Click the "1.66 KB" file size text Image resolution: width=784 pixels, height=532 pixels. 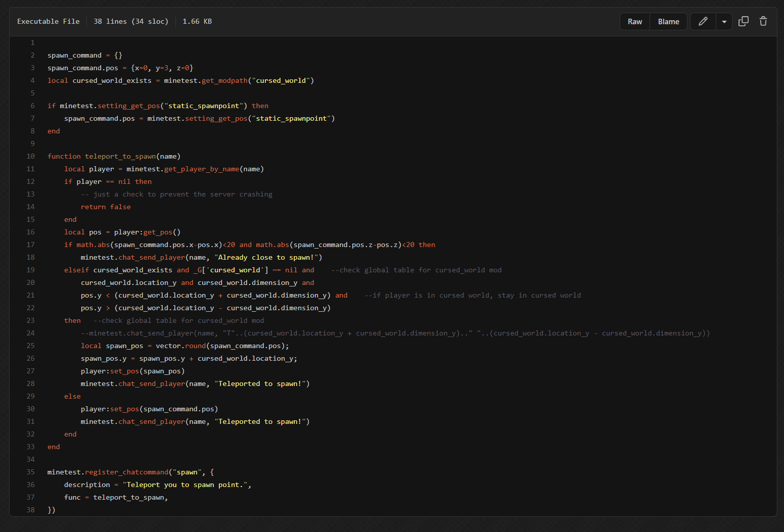[x=197, y=22]
